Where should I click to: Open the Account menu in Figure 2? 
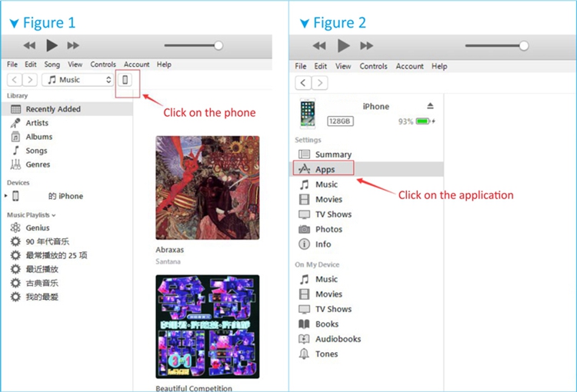tap(409, 66)
